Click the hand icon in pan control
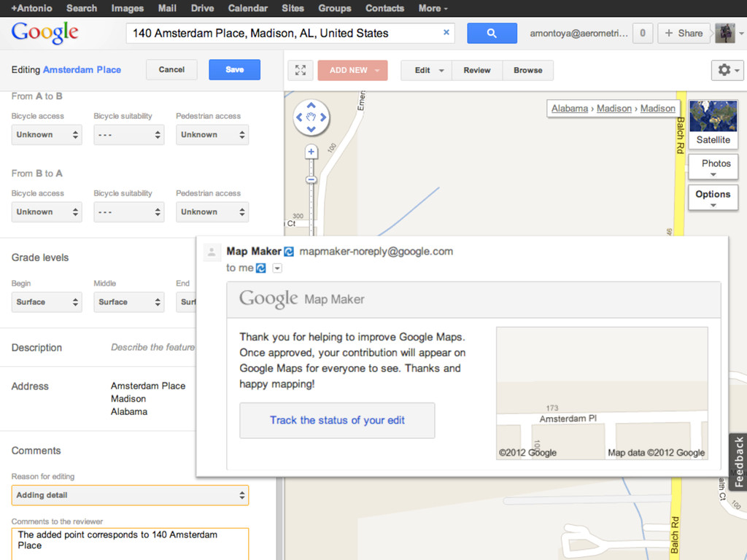The width and height of the screenshot is (747, 560). click(x=311, y=117)
